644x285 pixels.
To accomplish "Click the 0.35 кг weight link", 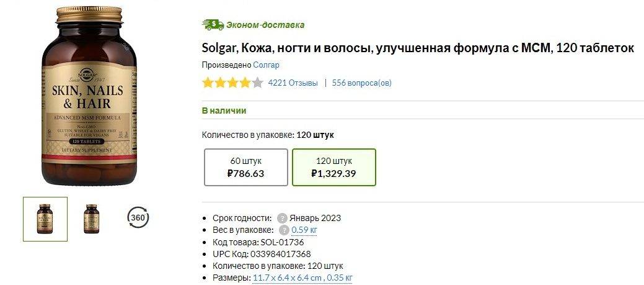I will pos(340,278).
